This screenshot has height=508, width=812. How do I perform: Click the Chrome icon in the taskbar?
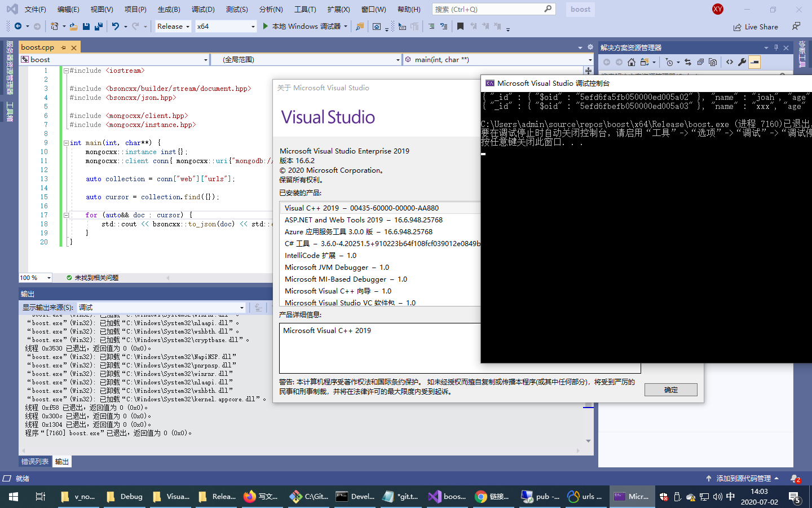click(480, 497)
